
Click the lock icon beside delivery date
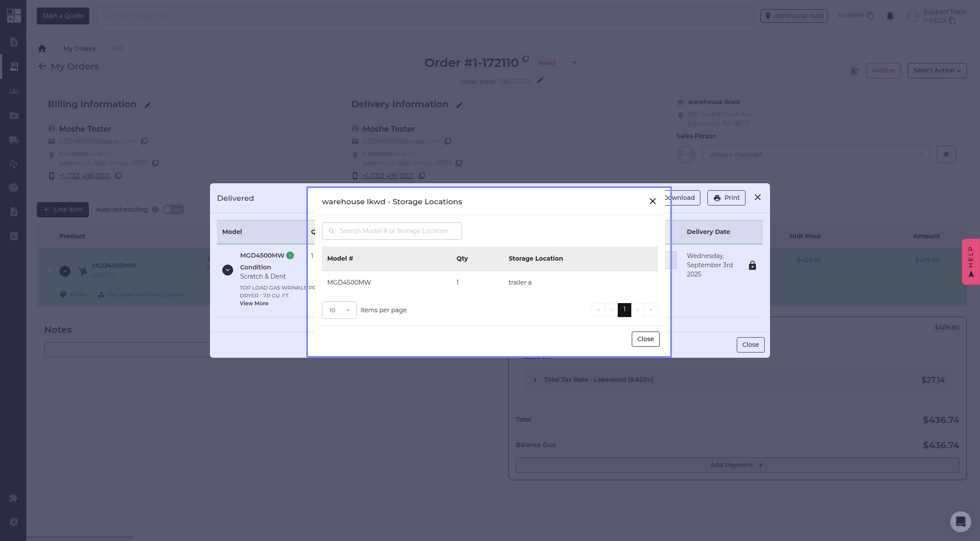click(x=752, y=265)
